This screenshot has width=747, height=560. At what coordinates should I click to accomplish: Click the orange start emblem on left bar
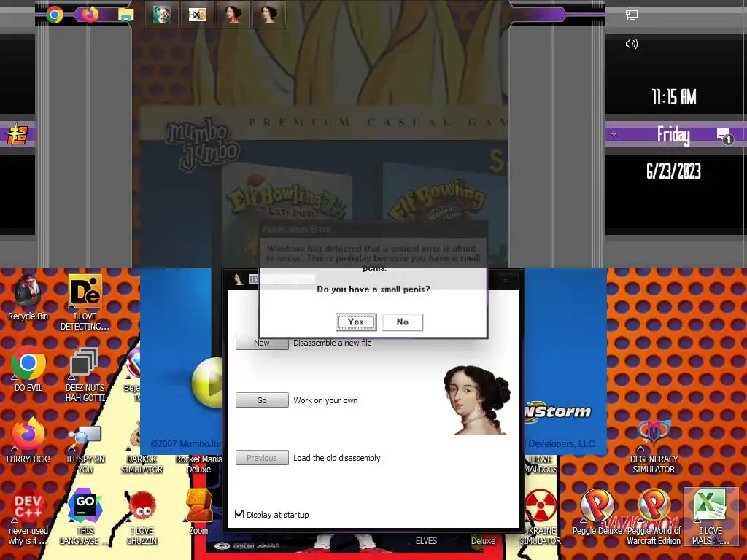point(18,134)
